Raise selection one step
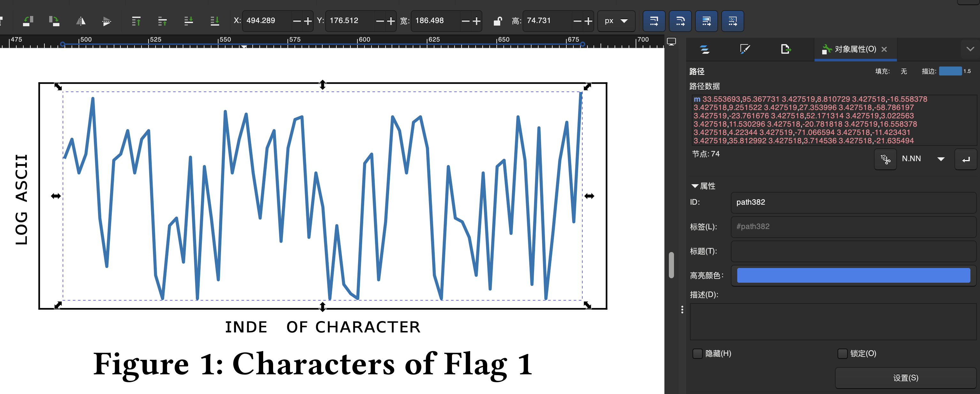The width and height of the screenshot is (980, 394). tap(163, 21)
